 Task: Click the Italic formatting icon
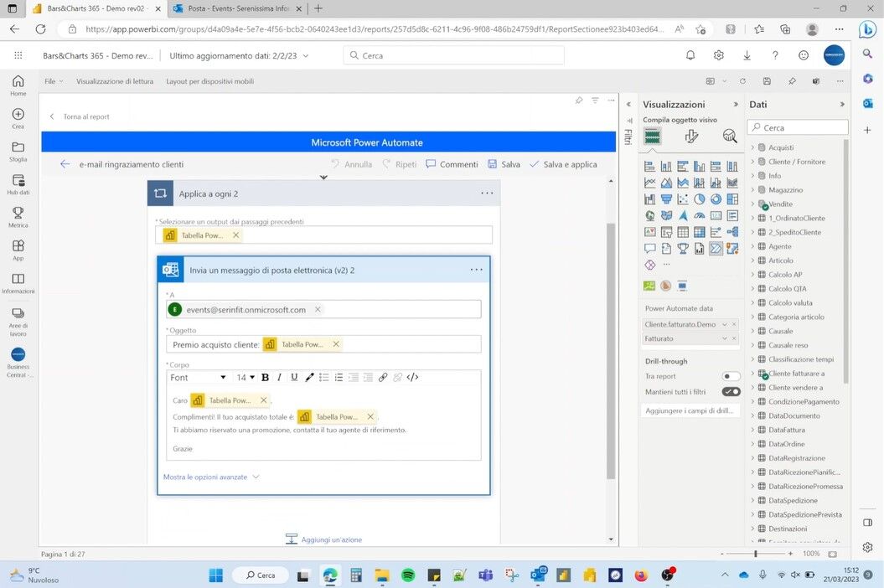point(279,378)
